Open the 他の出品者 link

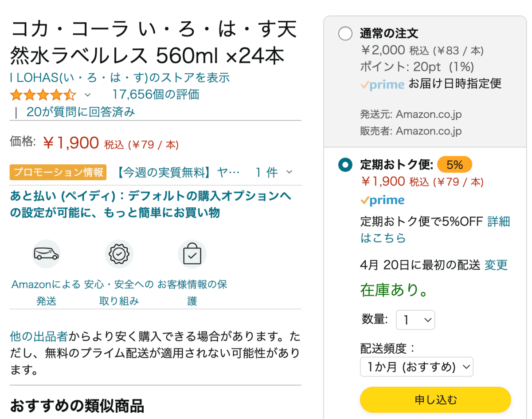(x=39, y=336)
